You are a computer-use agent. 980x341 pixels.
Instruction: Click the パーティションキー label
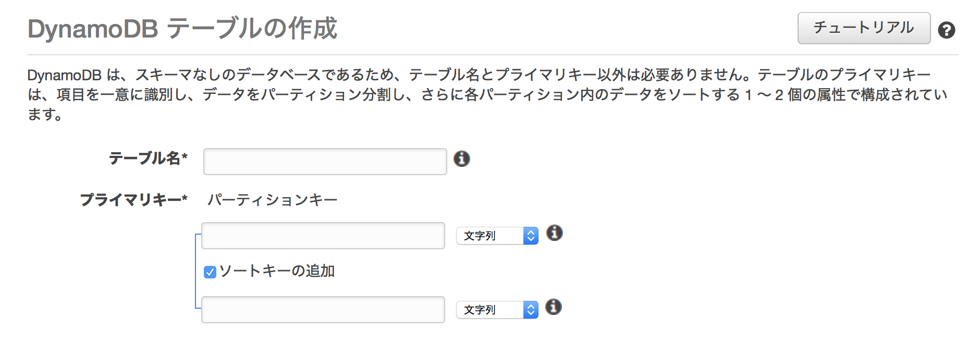[x=273, y=199]
